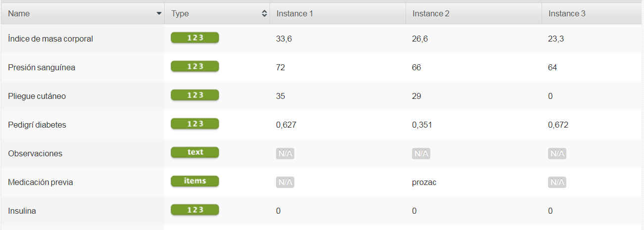Click Pliegue cutáneo value 29

coord(416,96)
